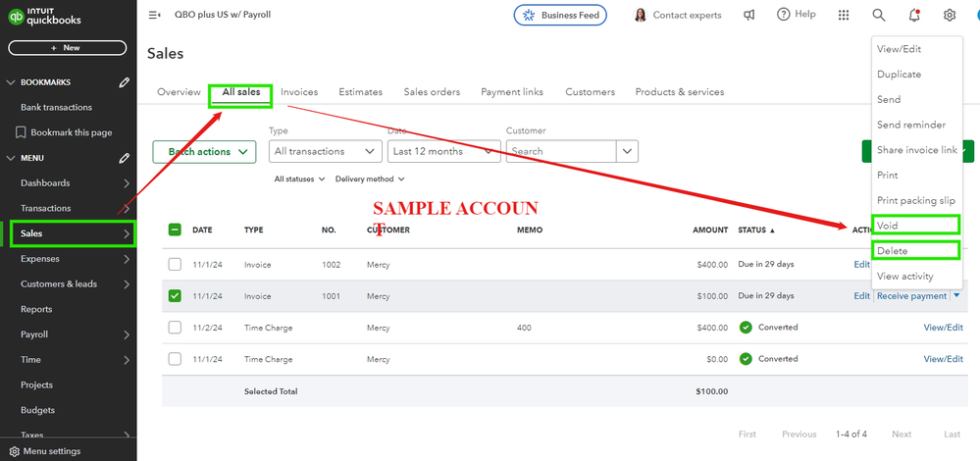This screenshot has height=461, width=980.
Task: Switch to the All sales tab
Action: point(240,92)
